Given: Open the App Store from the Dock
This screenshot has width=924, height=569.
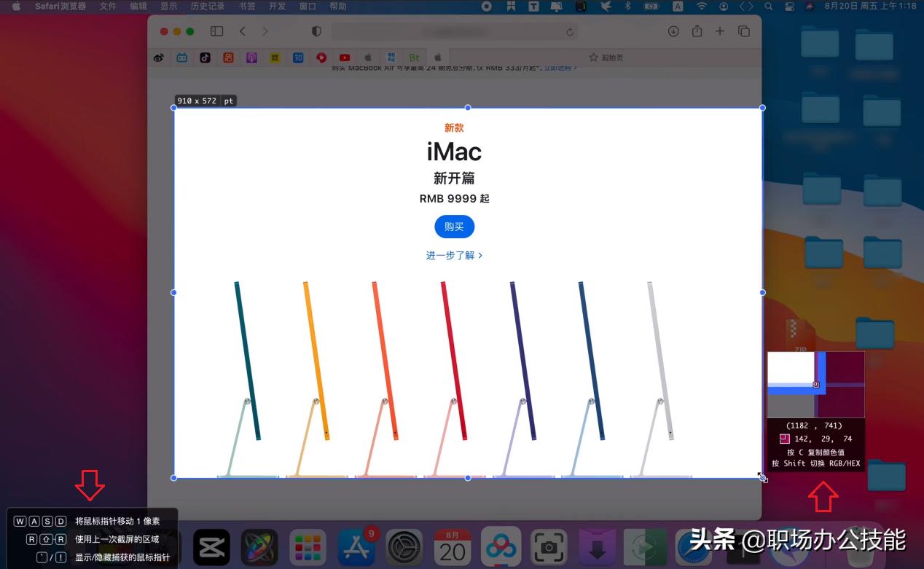Looking at the screenshot, I should pyautogui.click(x=356, y=546).
